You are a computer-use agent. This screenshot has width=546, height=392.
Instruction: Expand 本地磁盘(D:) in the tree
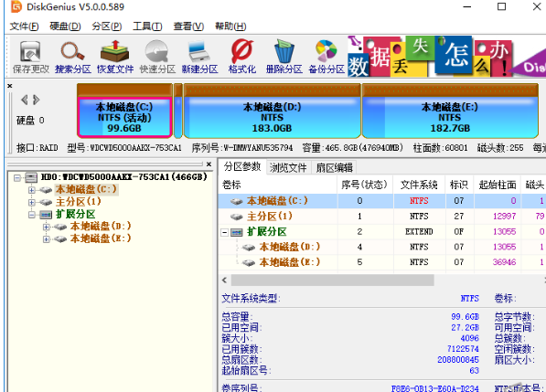tap(47, 227)
